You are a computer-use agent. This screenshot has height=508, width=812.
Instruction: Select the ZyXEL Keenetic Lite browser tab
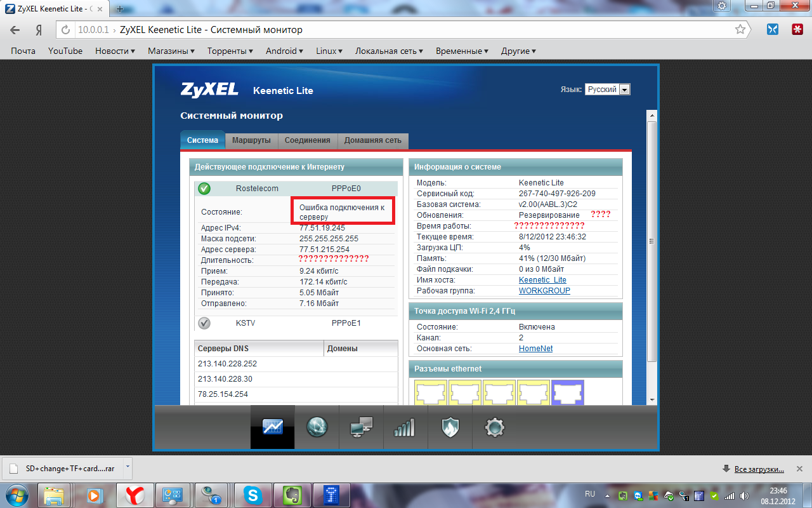tap(54, 10)
